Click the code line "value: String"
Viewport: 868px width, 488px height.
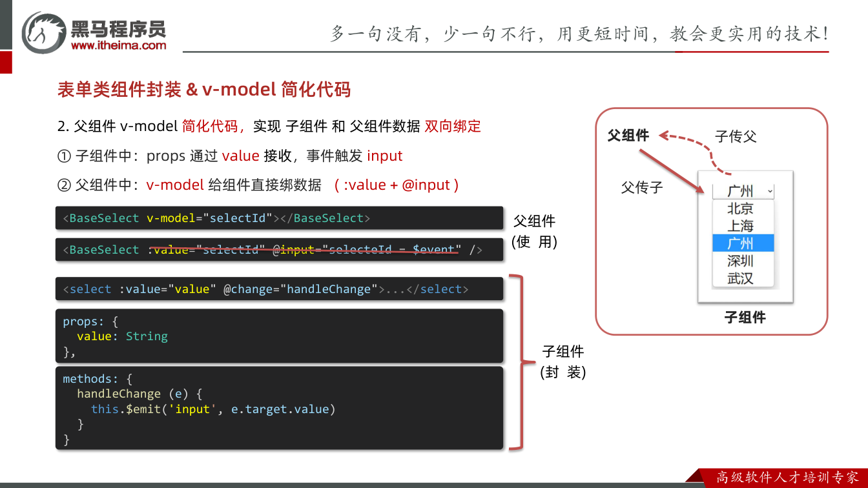pos(122,336)
